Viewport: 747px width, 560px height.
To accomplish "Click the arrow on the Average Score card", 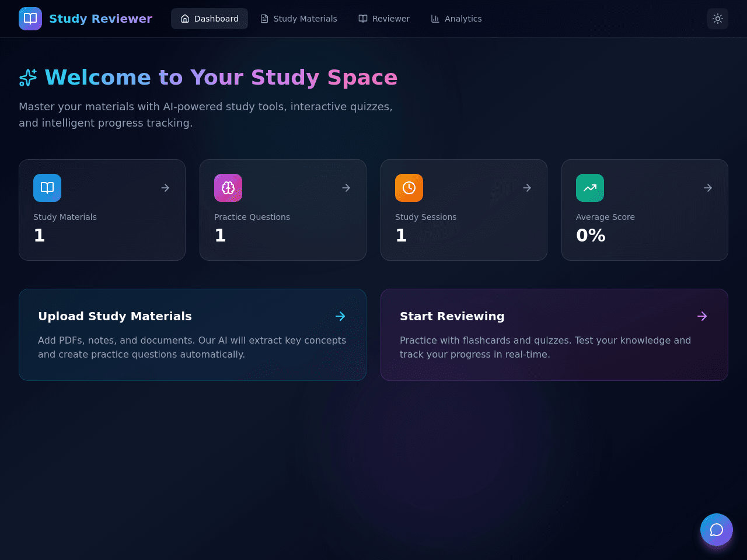I will [x=708, y=188].
